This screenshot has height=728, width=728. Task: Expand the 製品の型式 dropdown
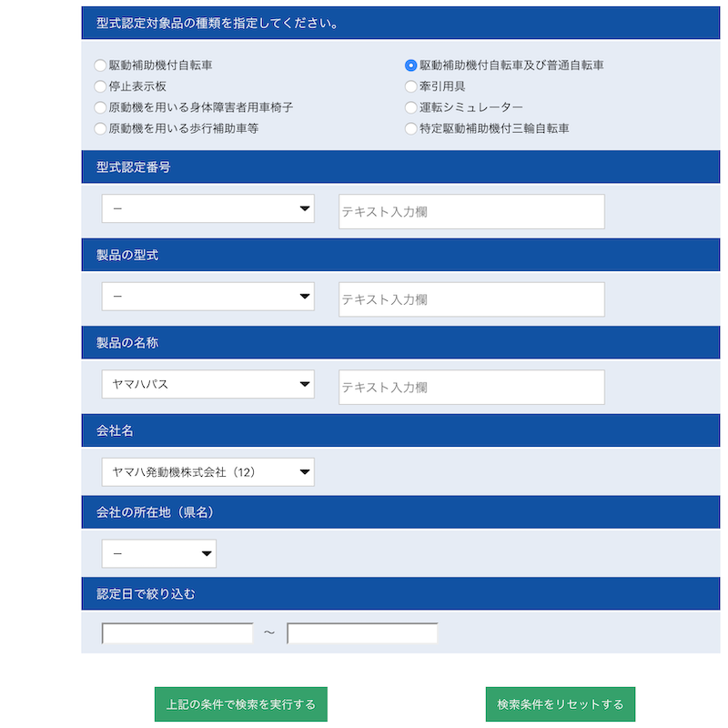coord(207,297)
